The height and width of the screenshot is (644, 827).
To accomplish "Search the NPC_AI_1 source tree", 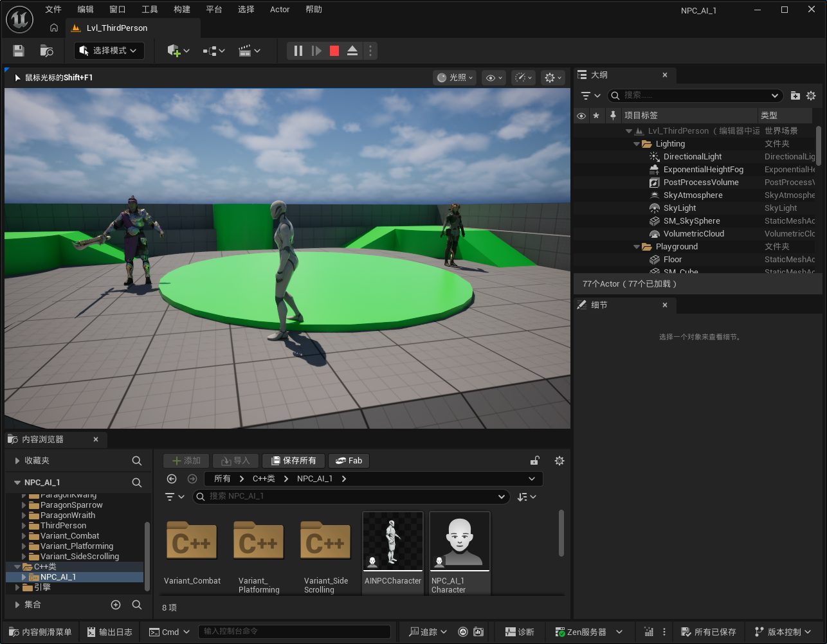I will [137, 483].
